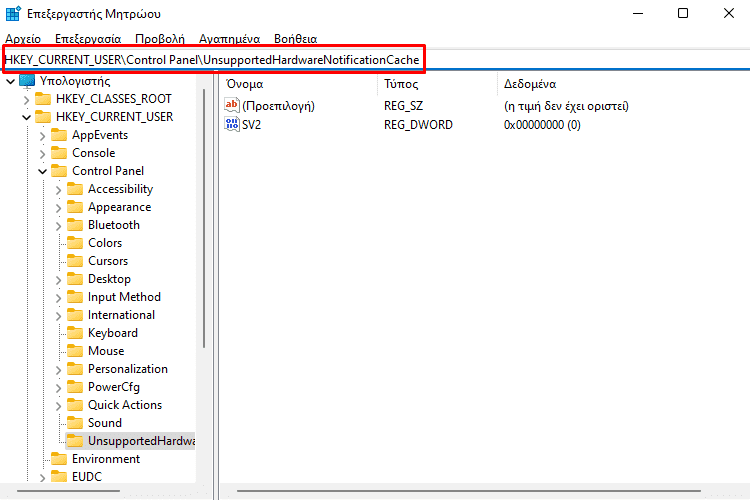
Task: Select the (Προεπιλογή) value name
Action: (278, 106)
